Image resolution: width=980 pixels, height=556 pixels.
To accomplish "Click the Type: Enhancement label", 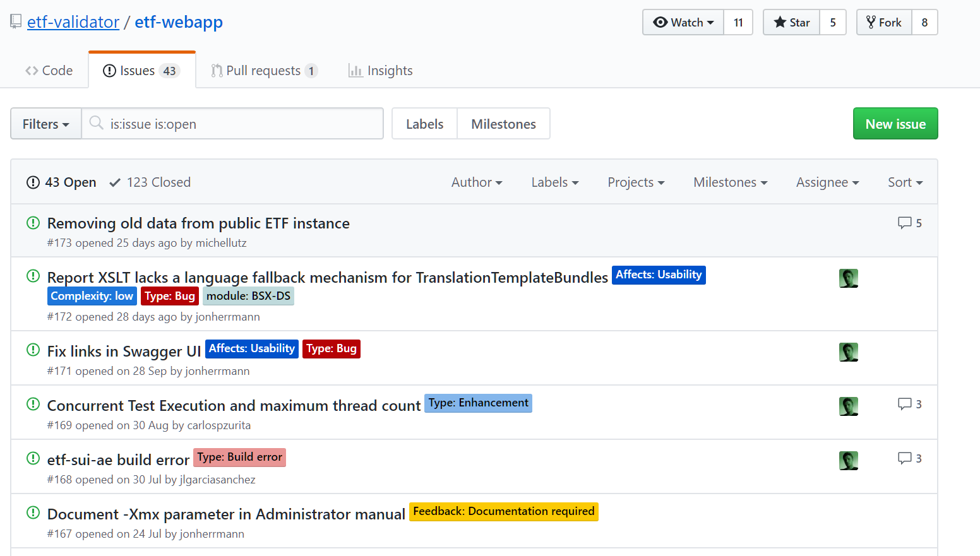I will click(x=479, y=403).
